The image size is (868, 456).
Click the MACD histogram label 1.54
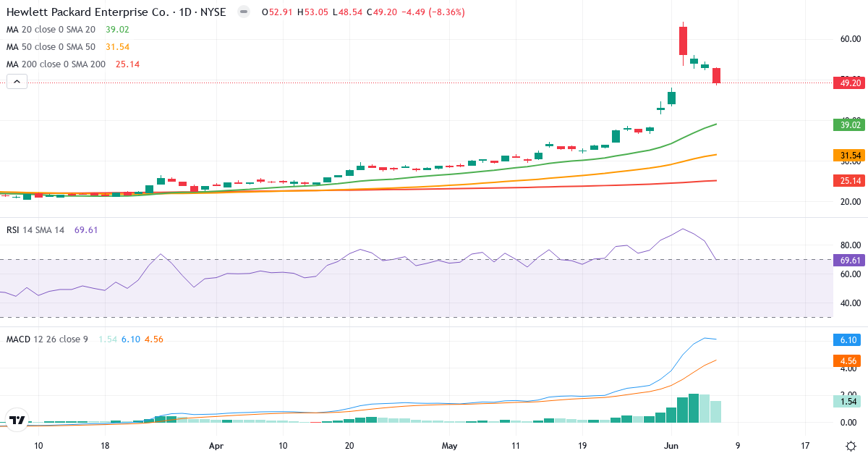tap(848, 401)
